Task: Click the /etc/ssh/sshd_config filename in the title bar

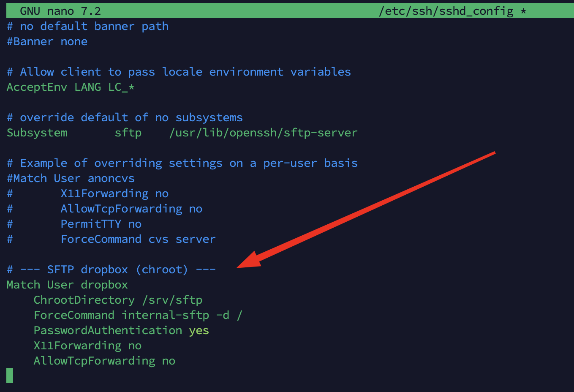Action: pos(446,11)
